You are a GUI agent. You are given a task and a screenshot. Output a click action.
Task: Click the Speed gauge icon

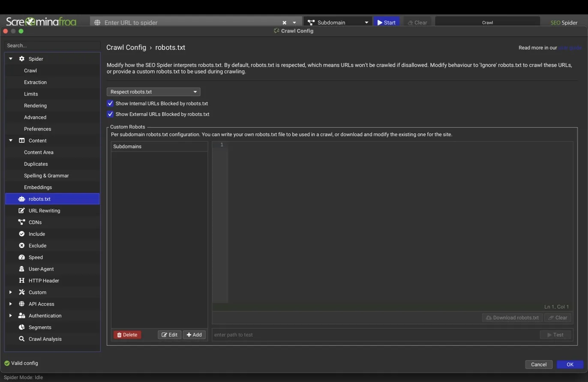coord(21,257)
